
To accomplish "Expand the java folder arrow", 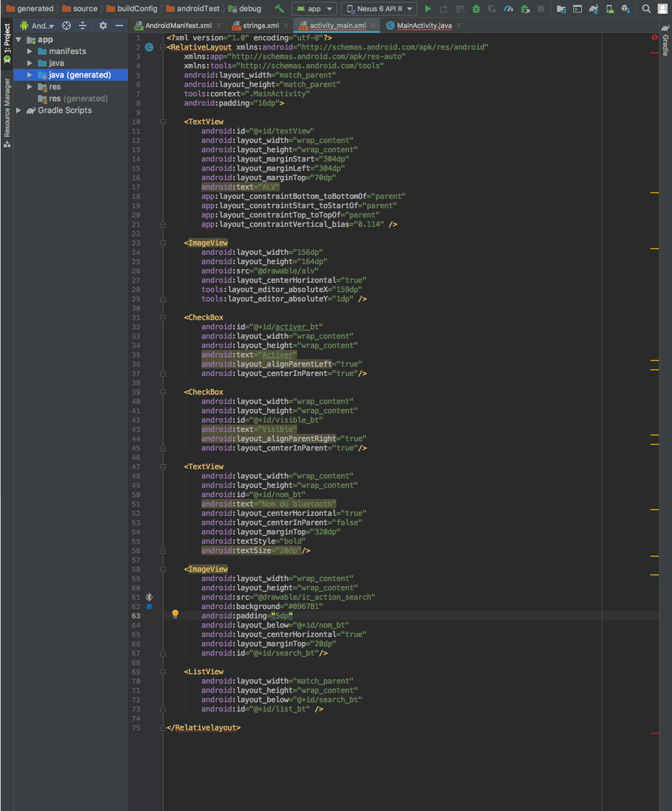I will point(29,63).
